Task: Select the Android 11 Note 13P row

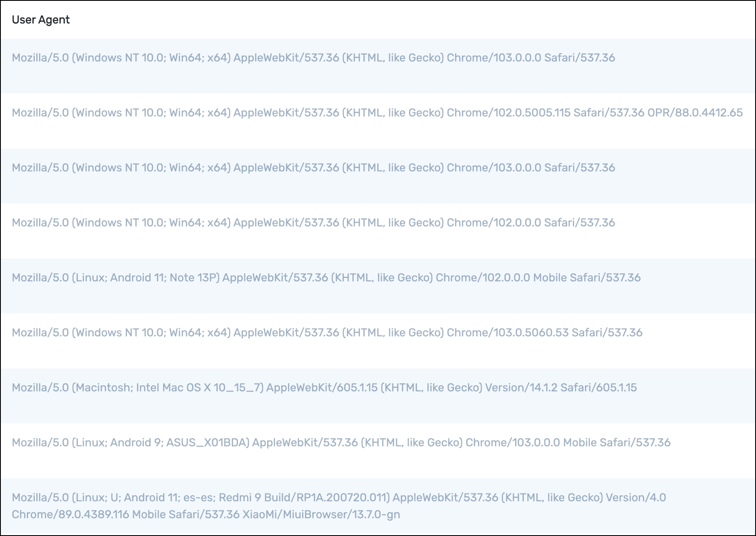Action: 378,286
